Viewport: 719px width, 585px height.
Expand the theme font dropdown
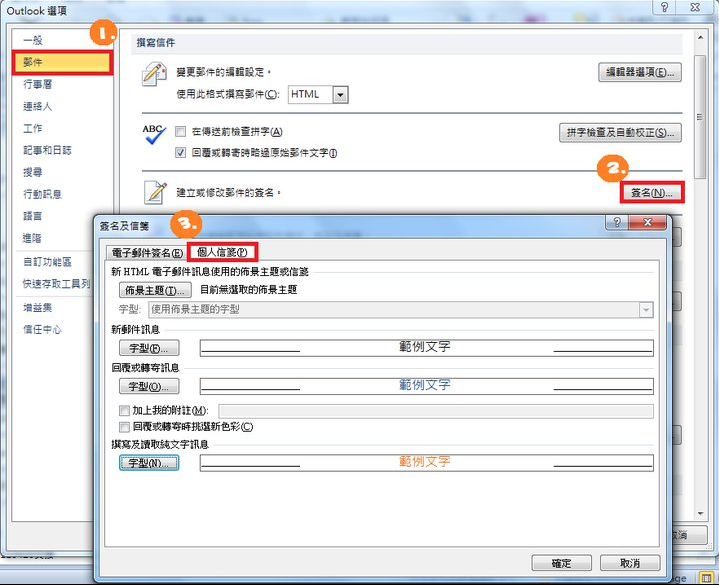[646, 310]
